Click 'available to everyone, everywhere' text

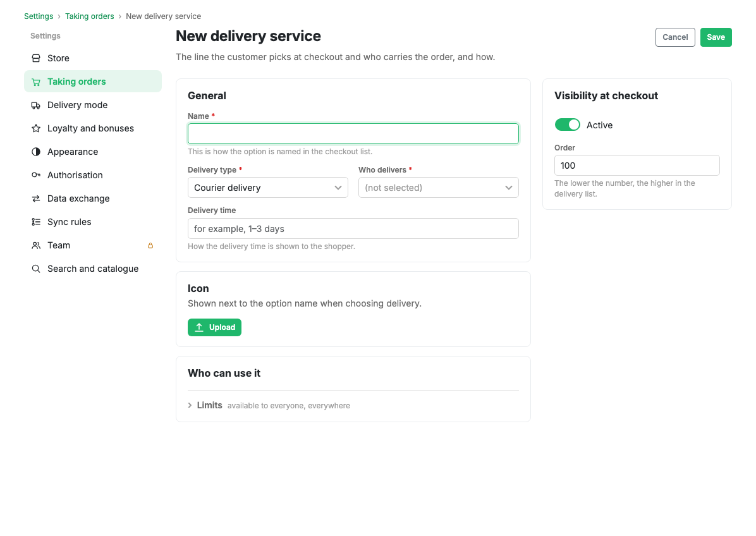289,406
